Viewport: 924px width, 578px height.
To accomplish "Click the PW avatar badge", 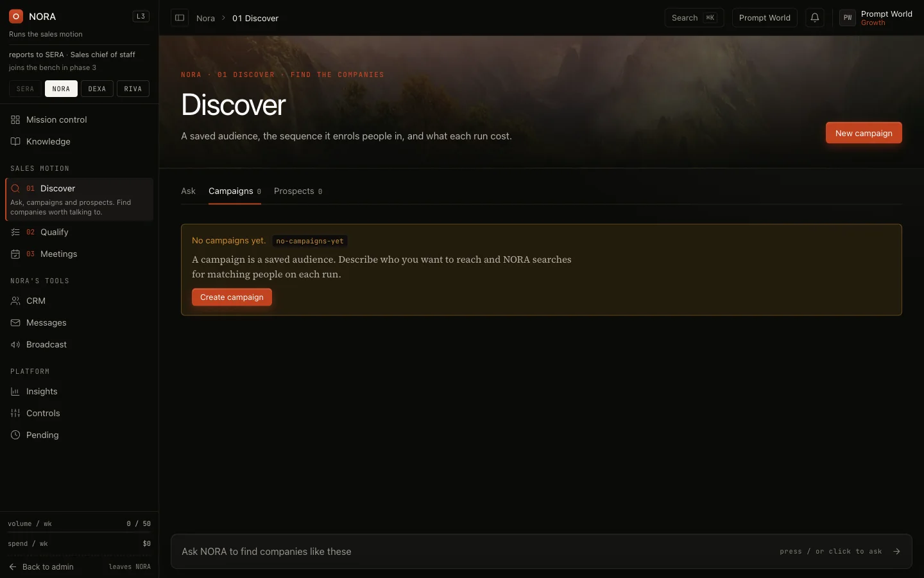I will [848, 18].
